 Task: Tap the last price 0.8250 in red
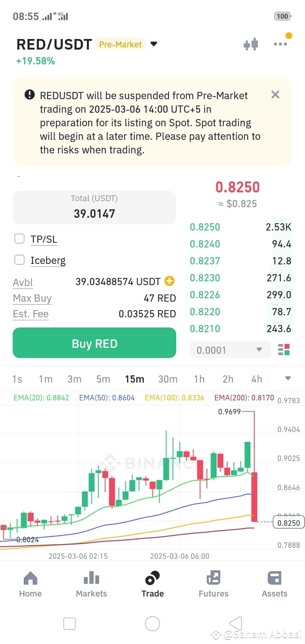pos(237,187)
